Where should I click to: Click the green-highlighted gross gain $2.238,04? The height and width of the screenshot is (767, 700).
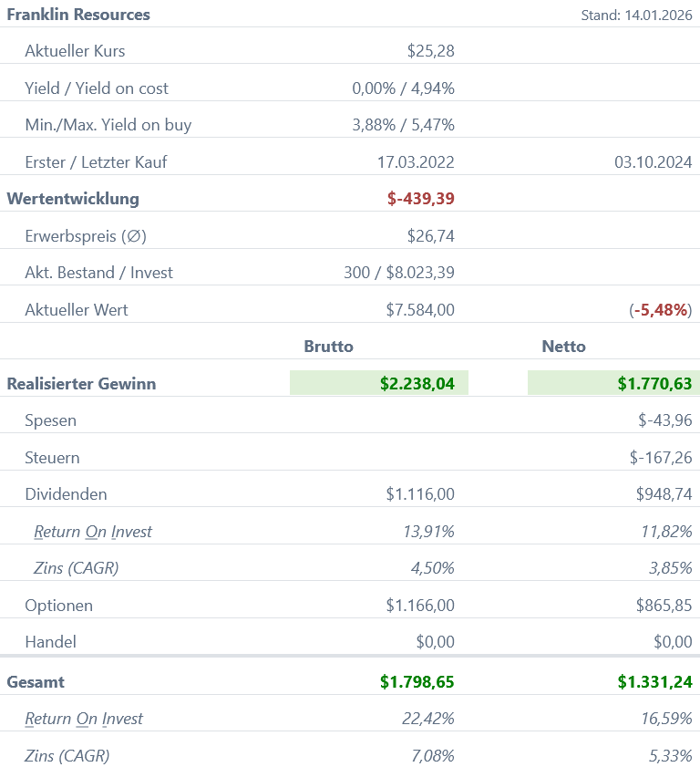point(417,384)
